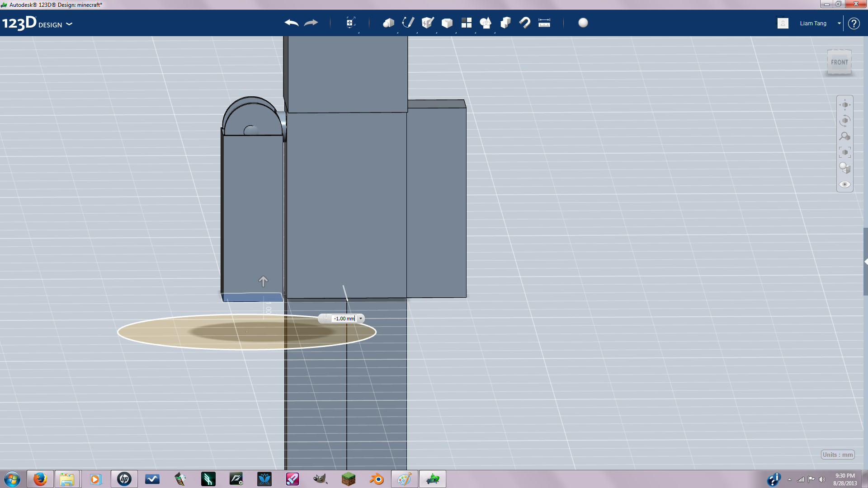Click the Fit to view tool

pyautogui.click(x=845, y=152)
